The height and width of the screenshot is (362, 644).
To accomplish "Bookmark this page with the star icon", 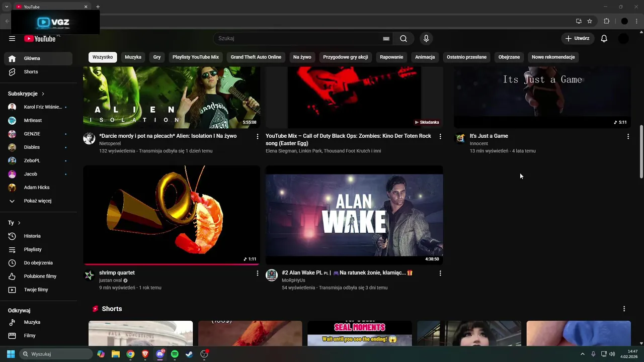I will 590,21.
